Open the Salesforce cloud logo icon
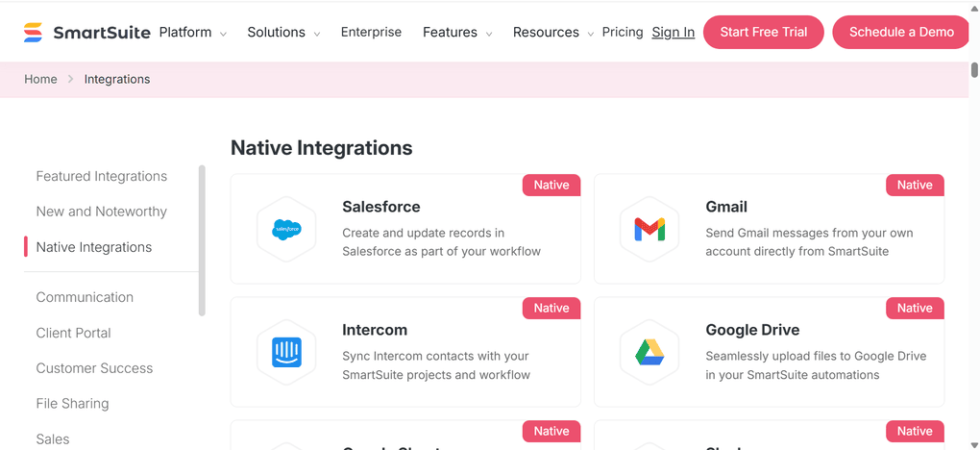Image resolution: width=980 pixels, height=450 pixels. pyautogui.click(x=287, y=230)
